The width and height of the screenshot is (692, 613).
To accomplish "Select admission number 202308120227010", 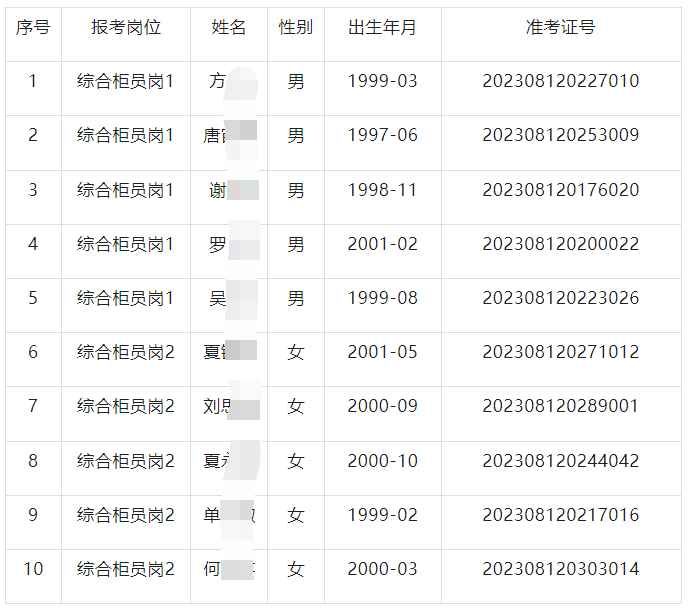I will [x=560, y=81].
